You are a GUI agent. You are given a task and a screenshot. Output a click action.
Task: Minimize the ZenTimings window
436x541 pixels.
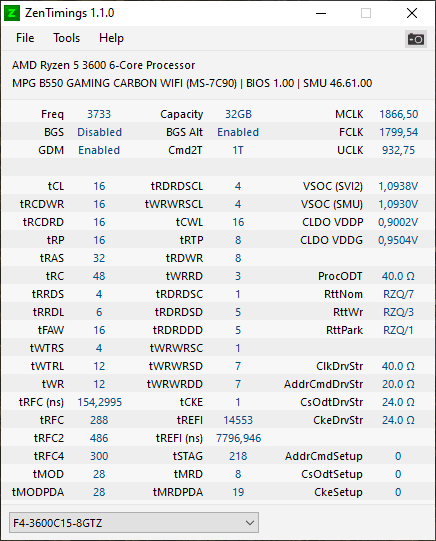coord(321,13)
